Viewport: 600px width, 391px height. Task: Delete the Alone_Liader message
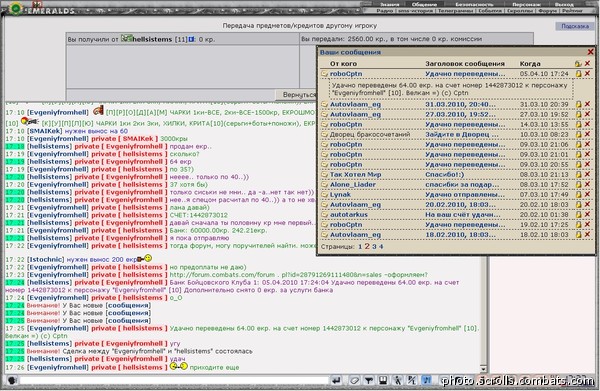click(x=587, y=184)
